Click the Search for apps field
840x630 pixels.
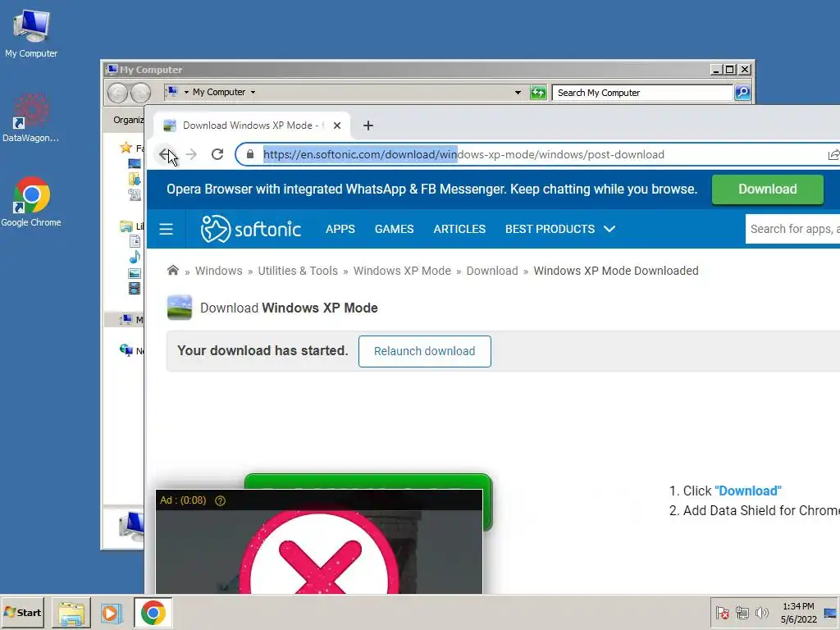(793, 230)
